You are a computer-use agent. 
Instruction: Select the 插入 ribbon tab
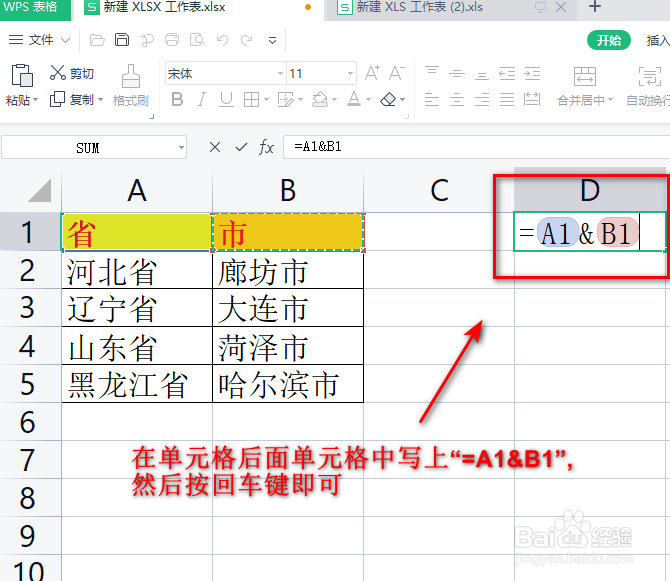[658, 40]
